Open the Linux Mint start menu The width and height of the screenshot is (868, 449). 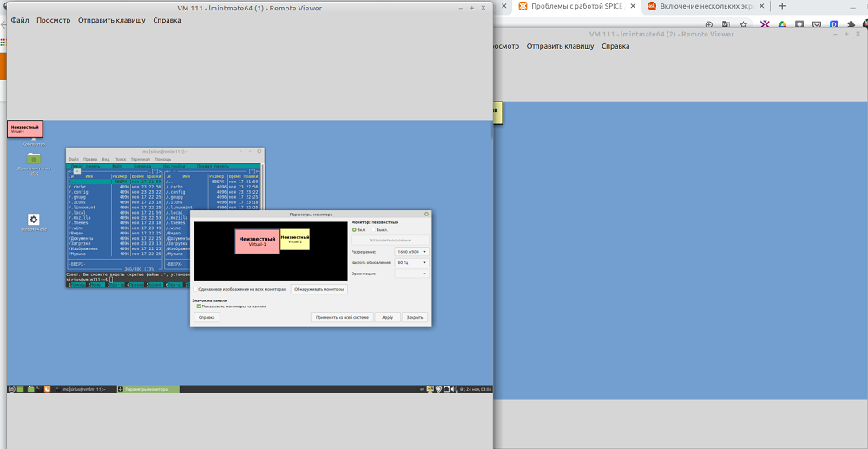click(x=11, y=389)
